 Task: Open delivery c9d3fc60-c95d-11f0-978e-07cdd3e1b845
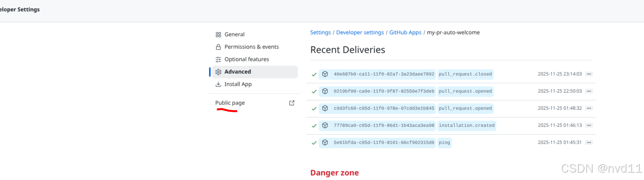coord(384,108)
